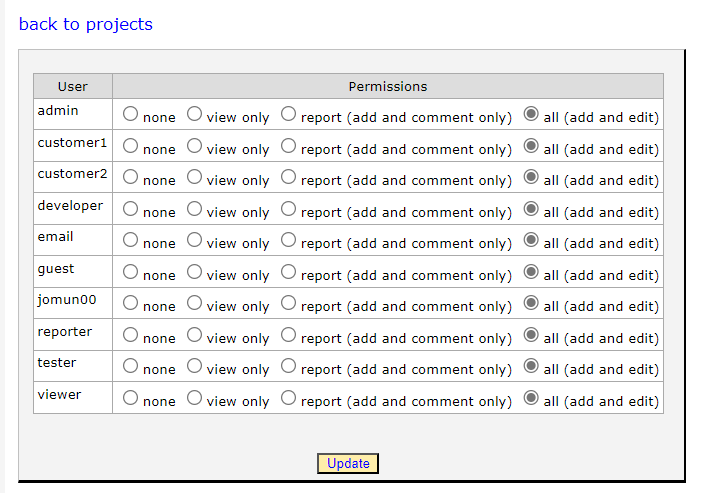Viewport: 703px width, 498px height.
Task: Set tester permission to none
Action: (130, 366)
